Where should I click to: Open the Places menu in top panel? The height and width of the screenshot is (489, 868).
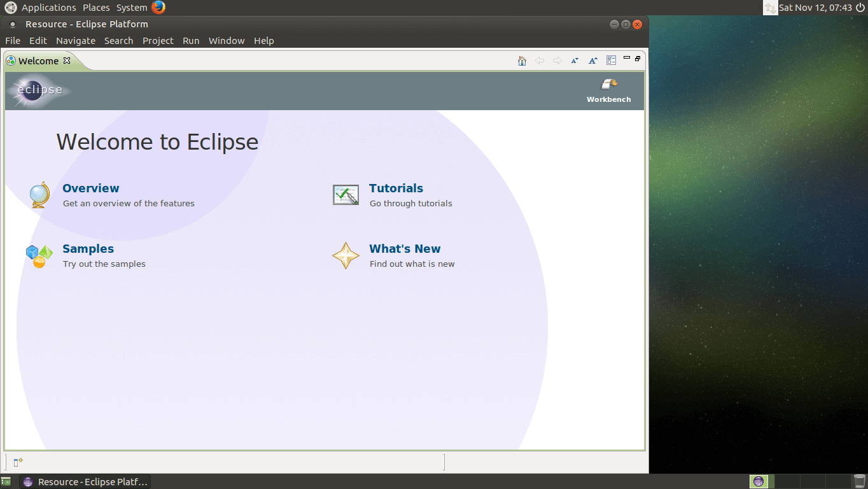click(96, 8)
